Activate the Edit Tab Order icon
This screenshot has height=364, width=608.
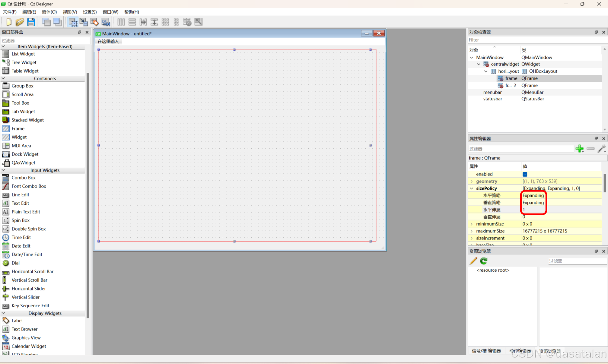[106, 22]
